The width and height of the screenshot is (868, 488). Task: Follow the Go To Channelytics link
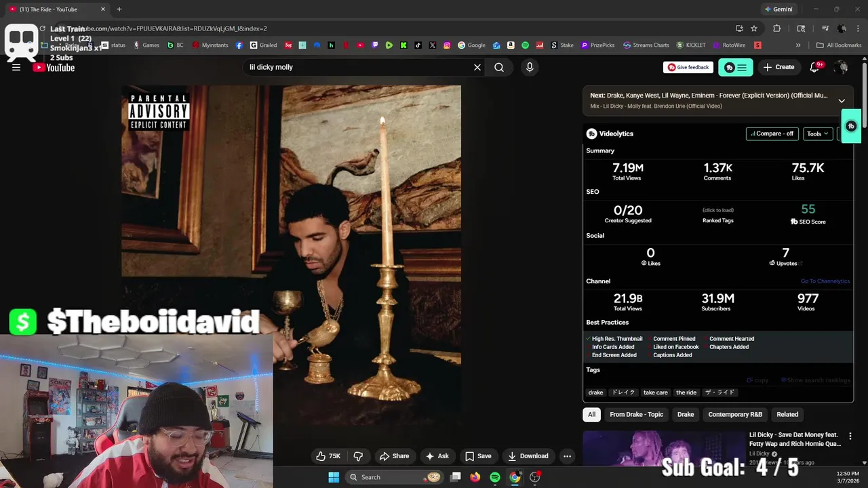point(825,281)
